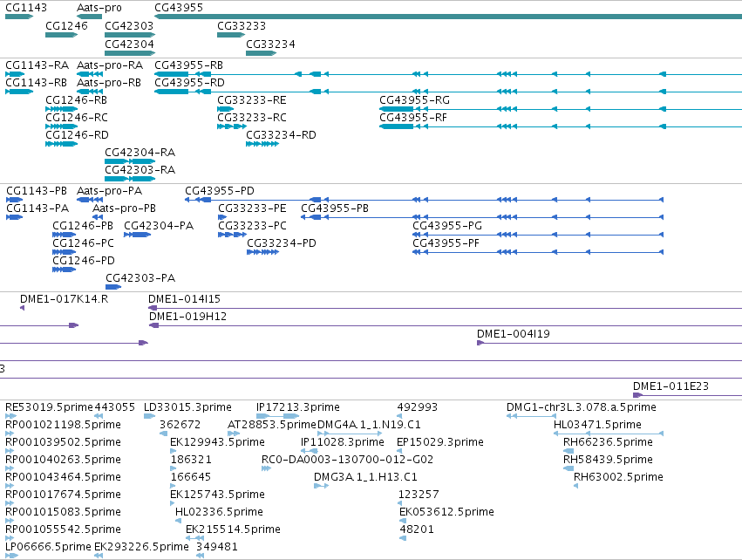Click EST label RE53019.5prime
The width and height of the screenshot is (742, 560).
[49, 407]
